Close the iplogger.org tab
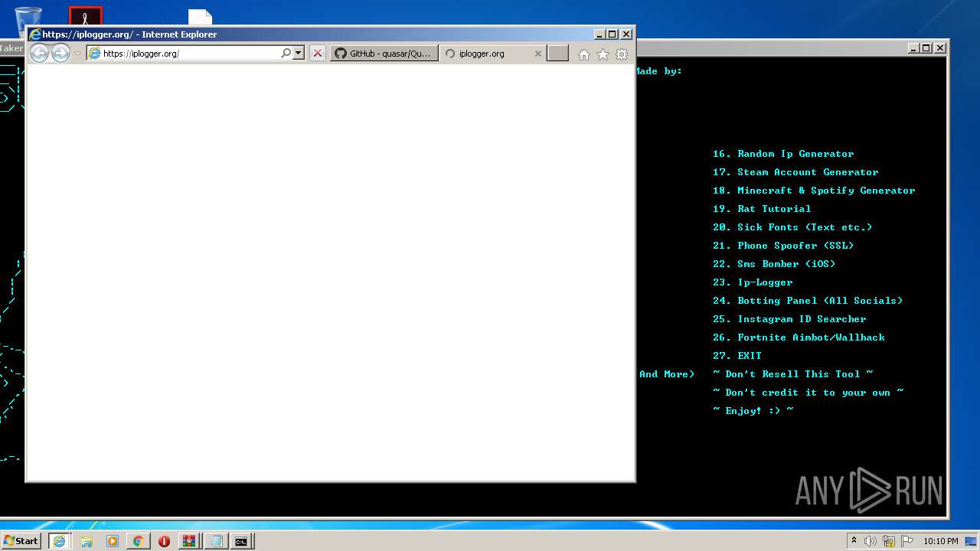This screenshot has width=980, height=551. pos(538,54)
